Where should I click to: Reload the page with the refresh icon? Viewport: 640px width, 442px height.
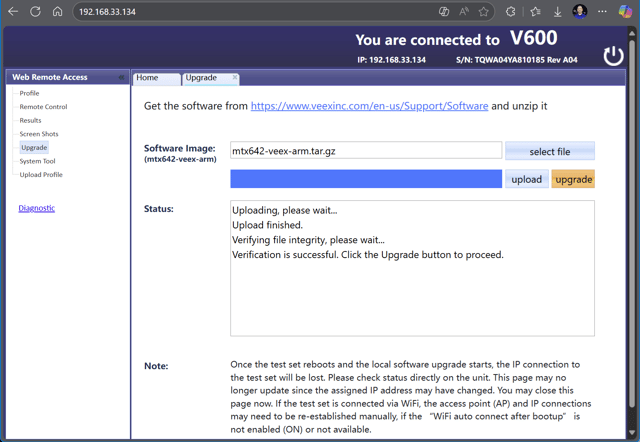point(36,11)
